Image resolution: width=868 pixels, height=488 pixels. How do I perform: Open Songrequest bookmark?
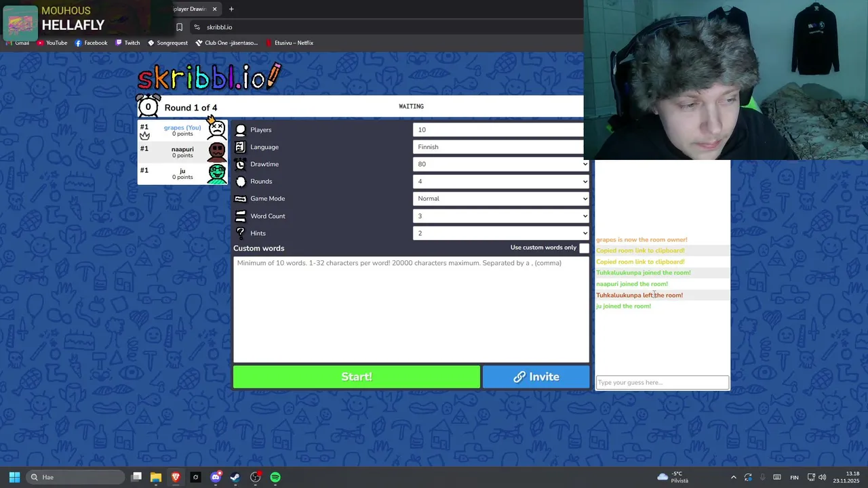(x=167, y=43)
